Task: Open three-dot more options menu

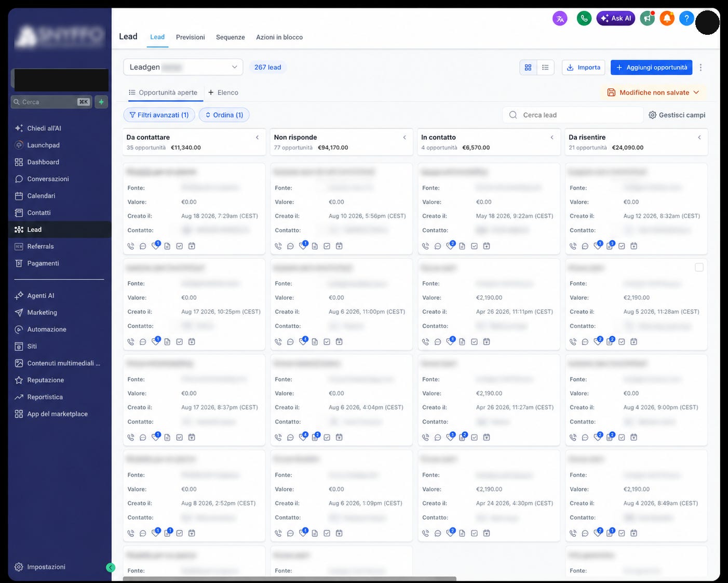Action: click(701, 68)
